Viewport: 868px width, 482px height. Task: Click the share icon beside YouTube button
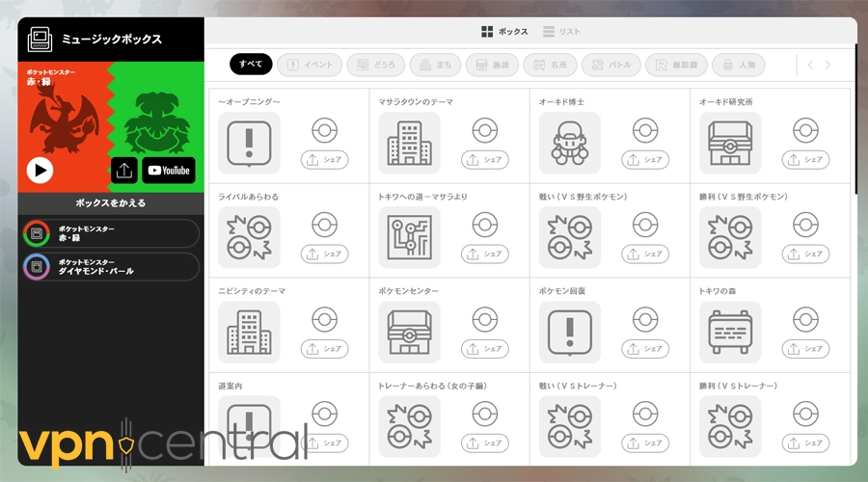pos(123,171)
